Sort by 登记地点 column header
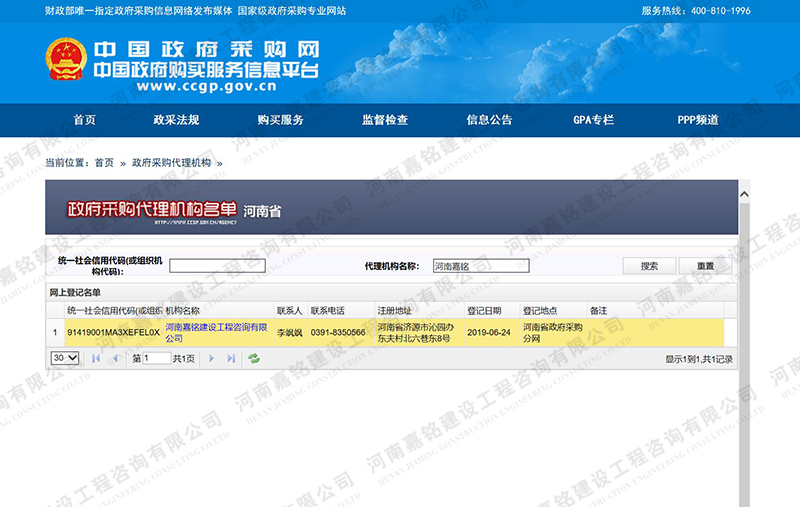Screen dimensions: 800x507 pyautogui.click(x=554, y=311)
